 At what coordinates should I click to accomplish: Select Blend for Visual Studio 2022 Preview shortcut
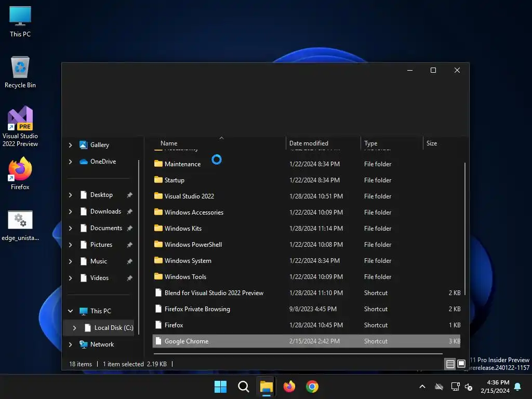point(307,293)
